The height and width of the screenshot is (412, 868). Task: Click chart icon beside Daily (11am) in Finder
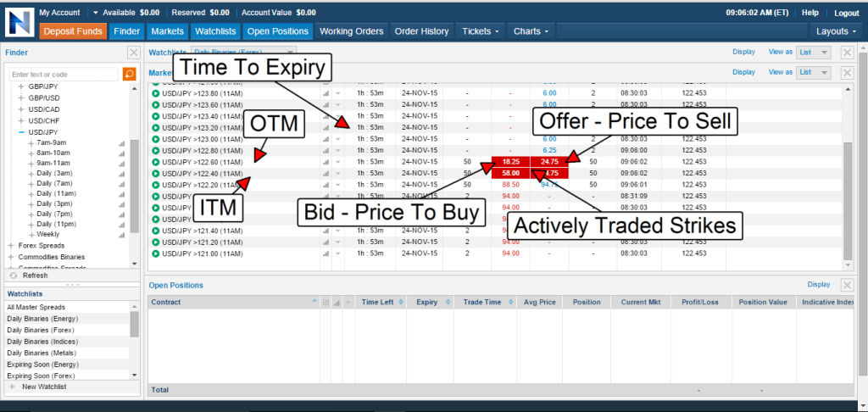click(122, 194)
